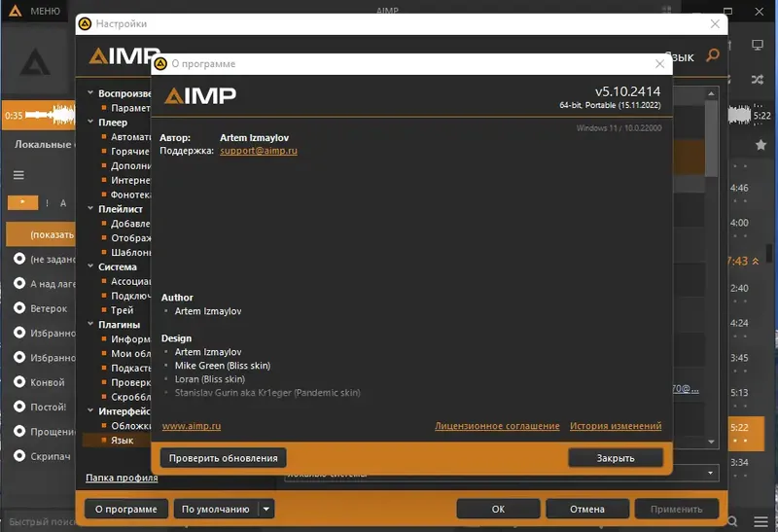Select the Ветерок album entry

(x=49, y=308)
